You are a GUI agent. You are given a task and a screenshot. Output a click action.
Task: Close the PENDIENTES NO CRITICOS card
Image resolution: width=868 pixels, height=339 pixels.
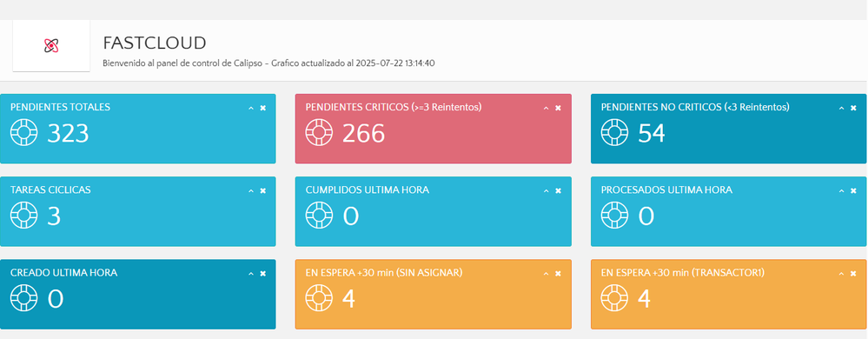[x=853, y=108]
